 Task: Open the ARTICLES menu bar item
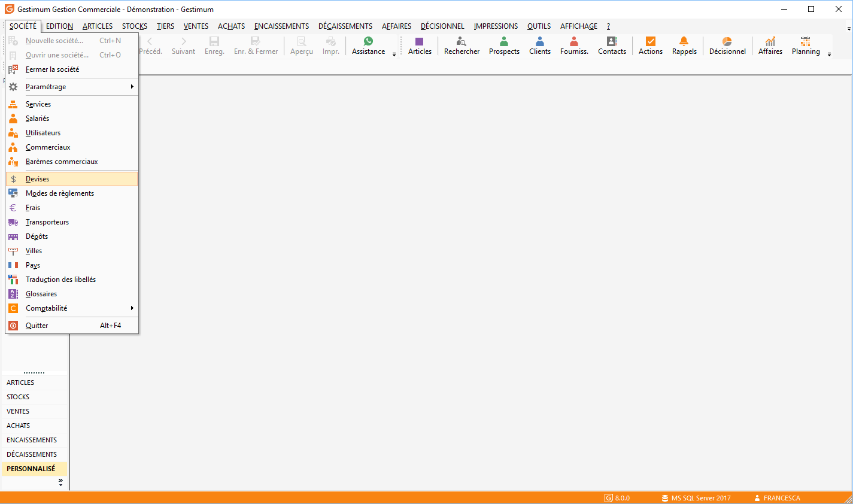[98, 26]
